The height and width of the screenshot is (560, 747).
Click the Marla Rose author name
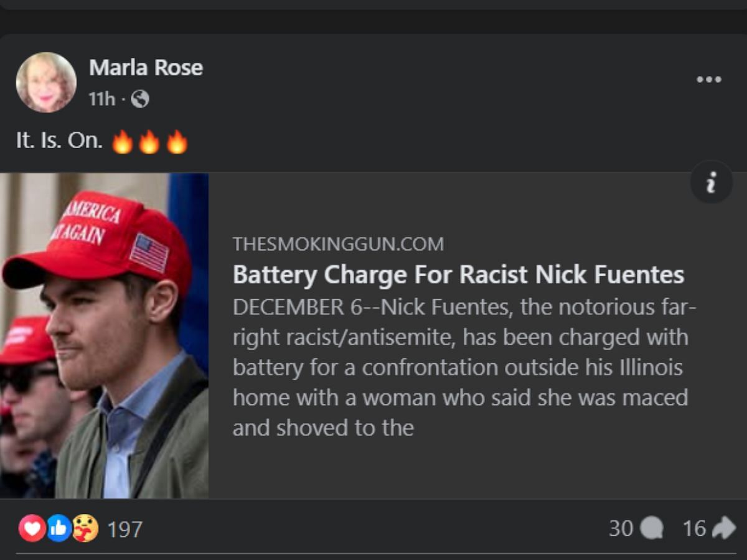(x=146, y=67)
